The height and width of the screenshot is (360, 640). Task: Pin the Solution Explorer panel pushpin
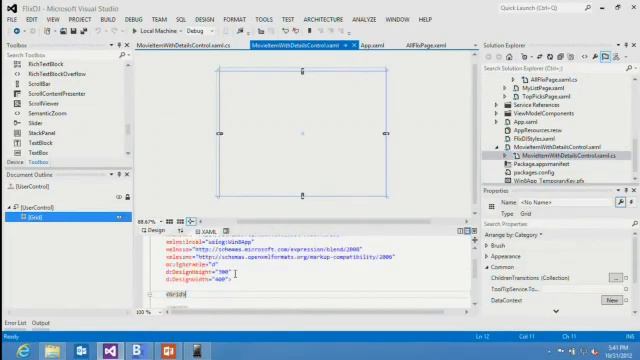[626, 45]
